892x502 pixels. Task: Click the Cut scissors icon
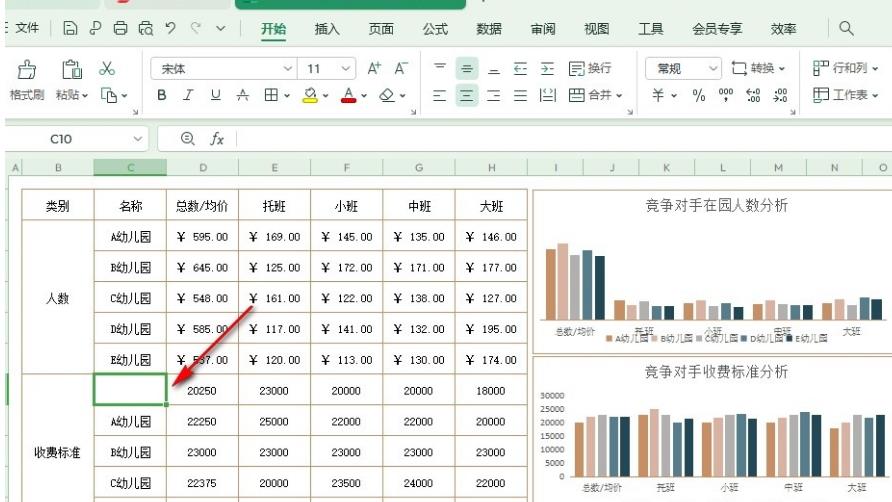tap(107, 69)
